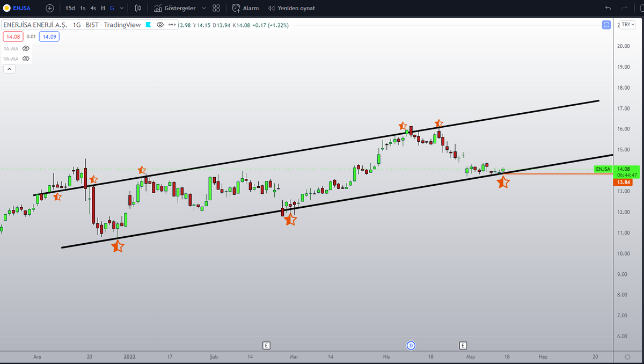This screenshot has width=644, height=364.
Task: Click the 20.00 price axis label
Action: tap(623, 46)
